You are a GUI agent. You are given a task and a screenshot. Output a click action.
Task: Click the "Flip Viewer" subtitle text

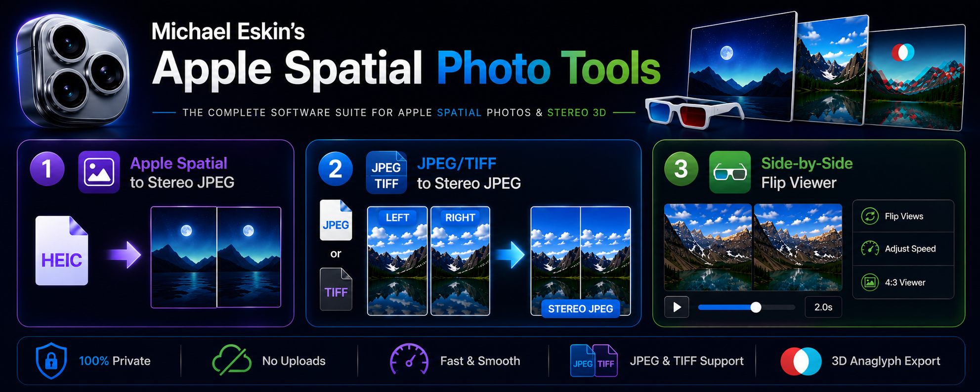coord(799,183)
